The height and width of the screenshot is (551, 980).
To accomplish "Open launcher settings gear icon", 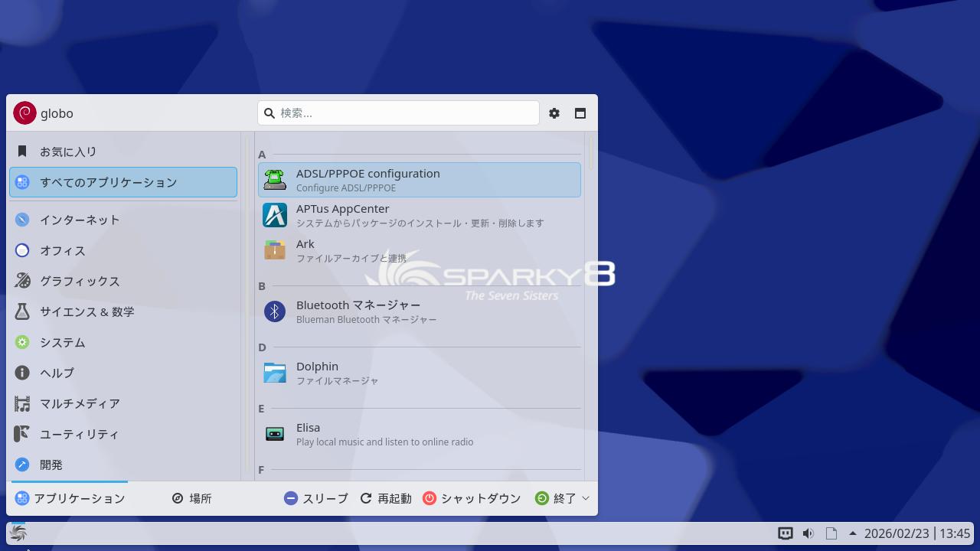I will [x=554, y=113].
